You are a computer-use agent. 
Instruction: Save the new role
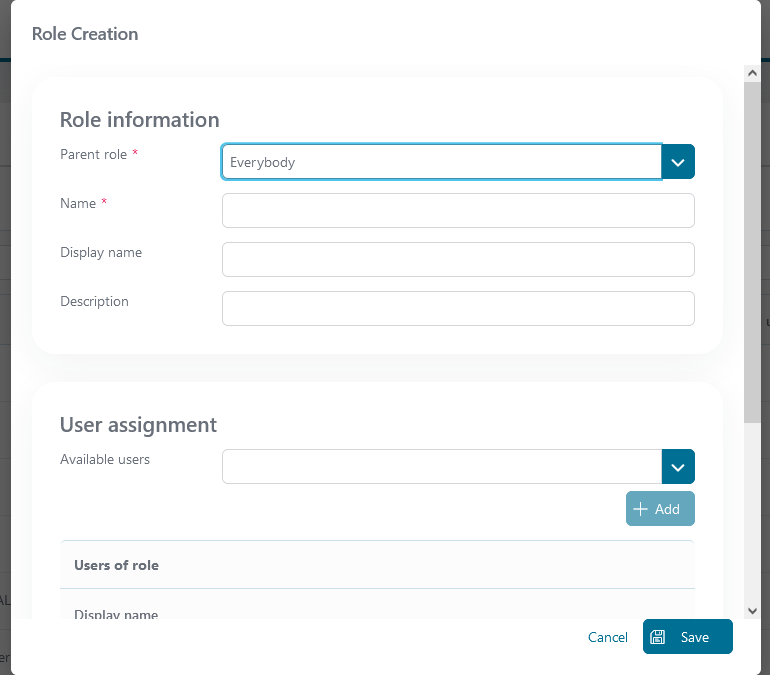pos(688,637)
